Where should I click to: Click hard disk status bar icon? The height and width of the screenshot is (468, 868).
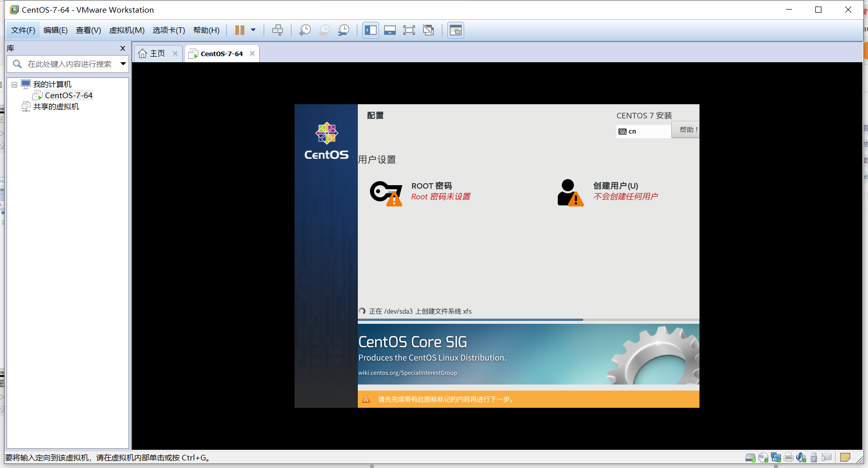coord(751,458)
